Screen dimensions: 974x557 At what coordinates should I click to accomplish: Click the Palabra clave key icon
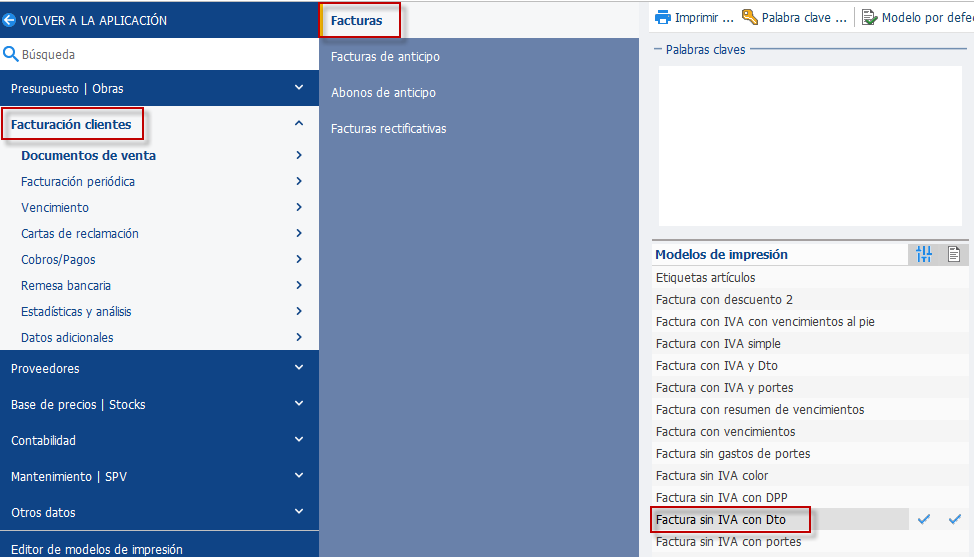coord(750,17)
